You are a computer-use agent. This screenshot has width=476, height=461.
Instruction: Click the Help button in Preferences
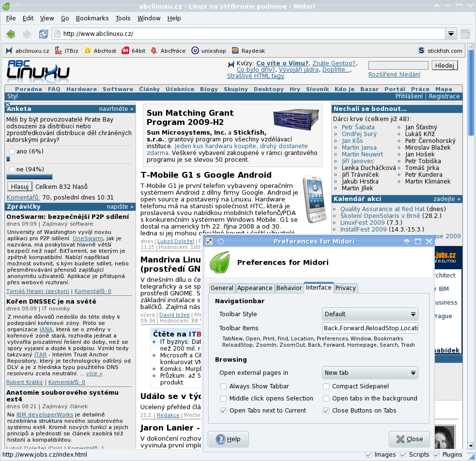point(228,439)
